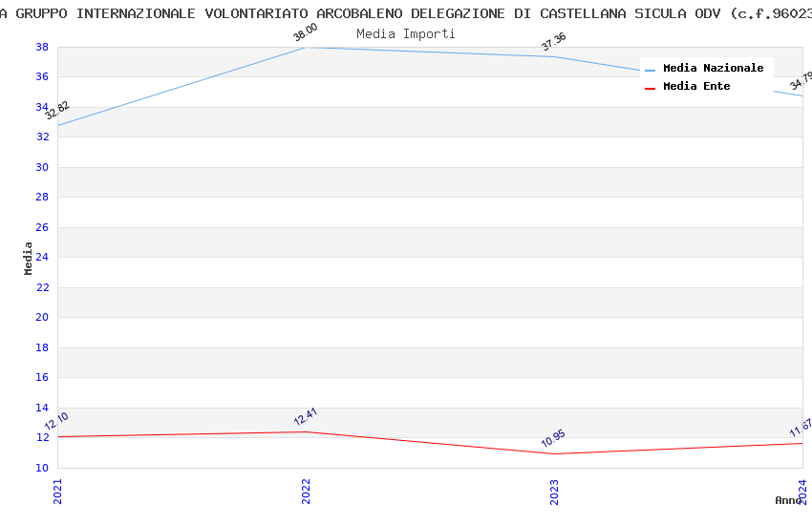The image size is (812, 525).
Task: Click the 2021 x-axis label
Action: tap(57, 492)
